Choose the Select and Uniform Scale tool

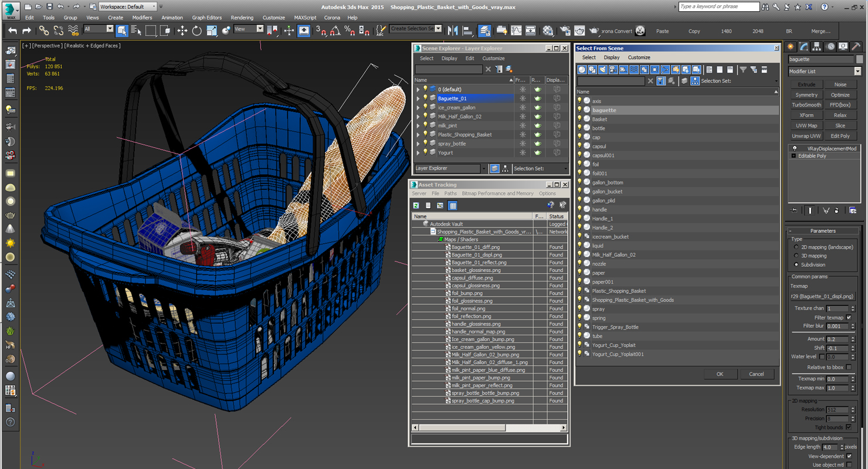pos(211,30)
